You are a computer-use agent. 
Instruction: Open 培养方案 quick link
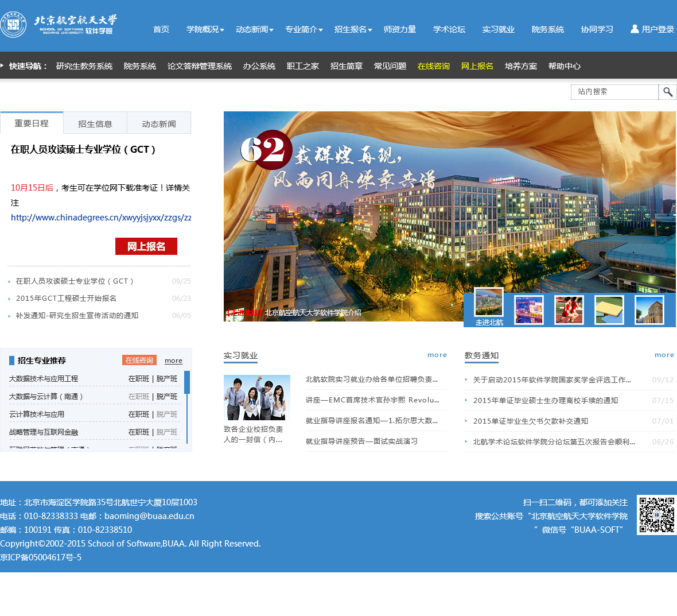pyautogui.click(x=521, y=66)
